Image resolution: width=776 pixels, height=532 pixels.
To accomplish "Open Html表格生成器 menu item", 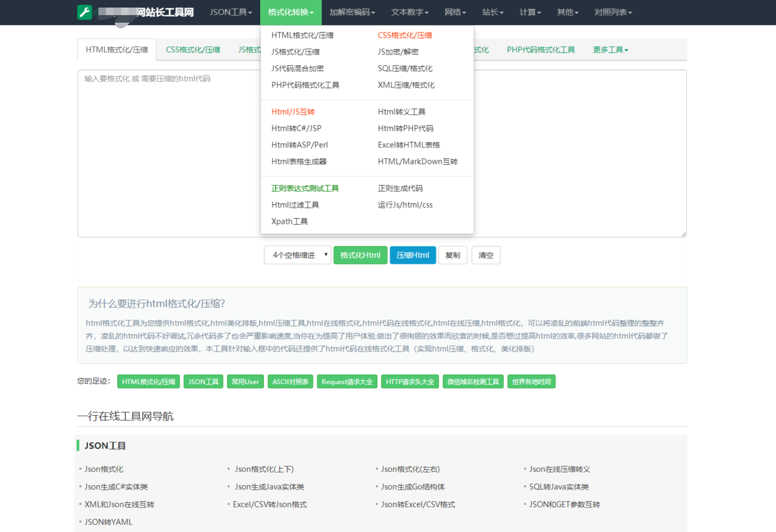I will click(299, 161).
